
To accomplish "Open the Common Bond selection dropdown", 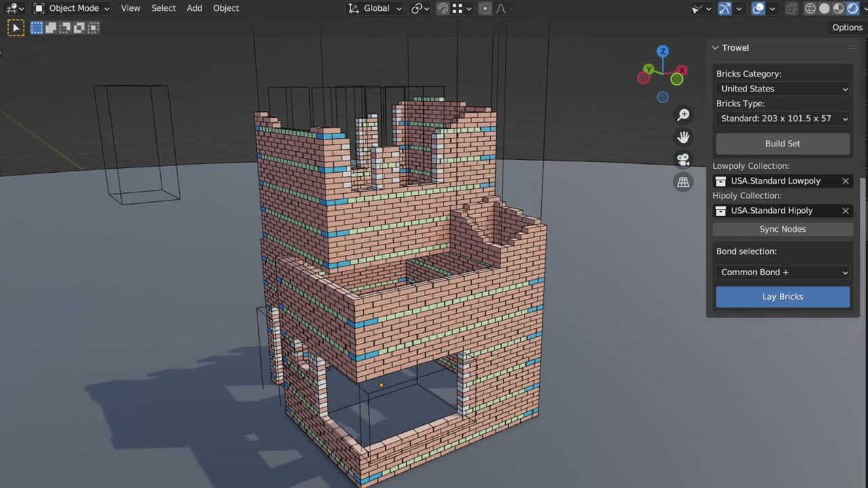I will click(783, 272).
